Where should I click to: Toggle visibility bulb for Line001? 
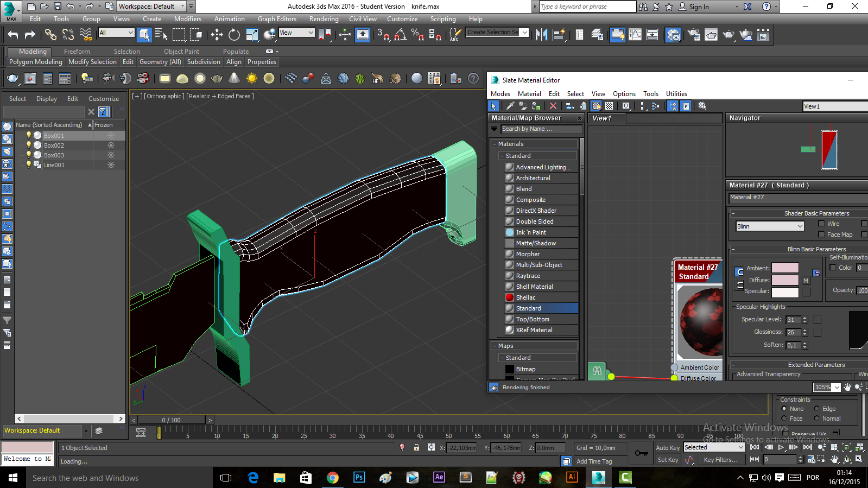coord(29,164)
